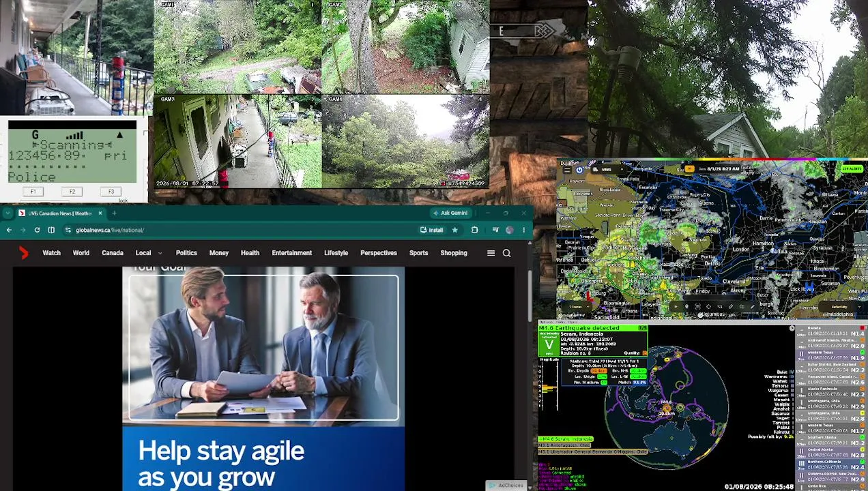Go to the Politics section
Screen dimensions: 868x491
point(186,253)
